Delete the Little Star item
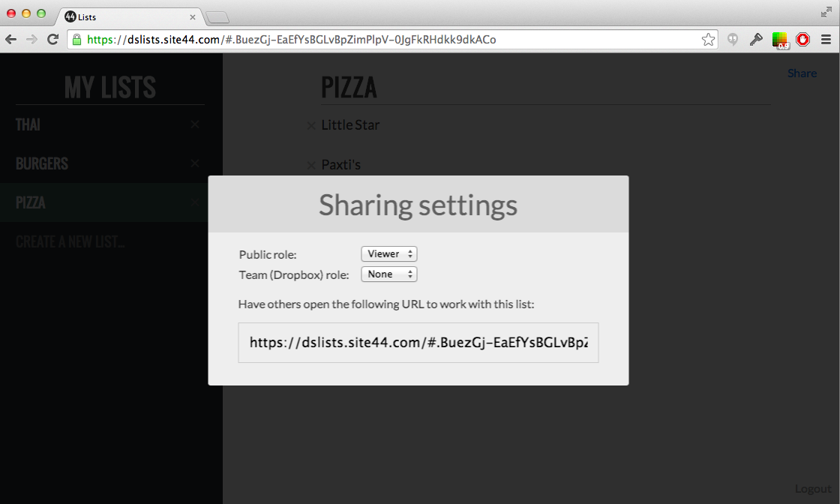Image resolution: width=840 pixels, height=504 pixels. [x=311, y=126]
